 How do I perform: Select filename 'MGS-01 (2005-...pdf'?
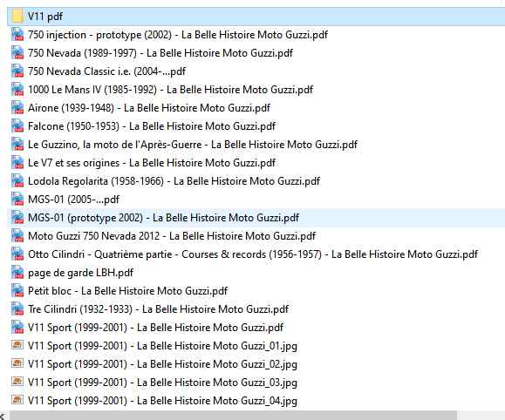[74, 200]
